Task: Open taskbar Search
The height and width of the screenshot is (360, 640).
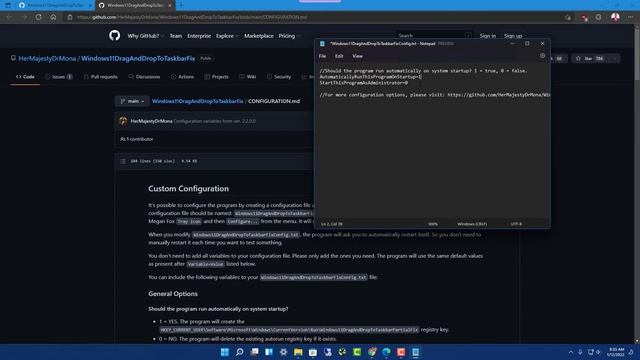Action: (240, 352)
